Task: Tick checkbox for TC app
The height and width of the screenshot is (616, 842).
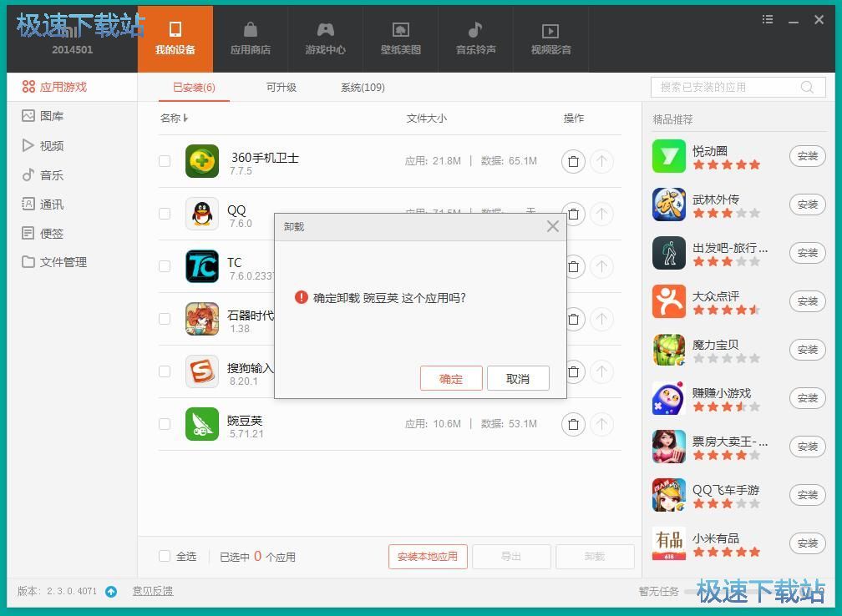Action: coord(165,266)
